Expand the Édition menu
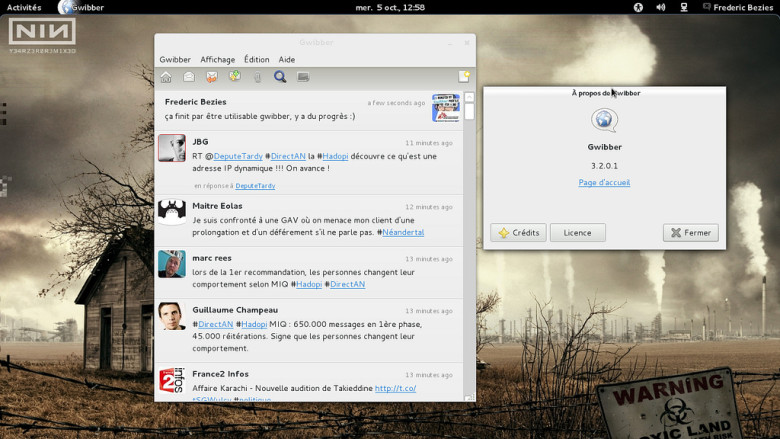 (x=257, y=60)
